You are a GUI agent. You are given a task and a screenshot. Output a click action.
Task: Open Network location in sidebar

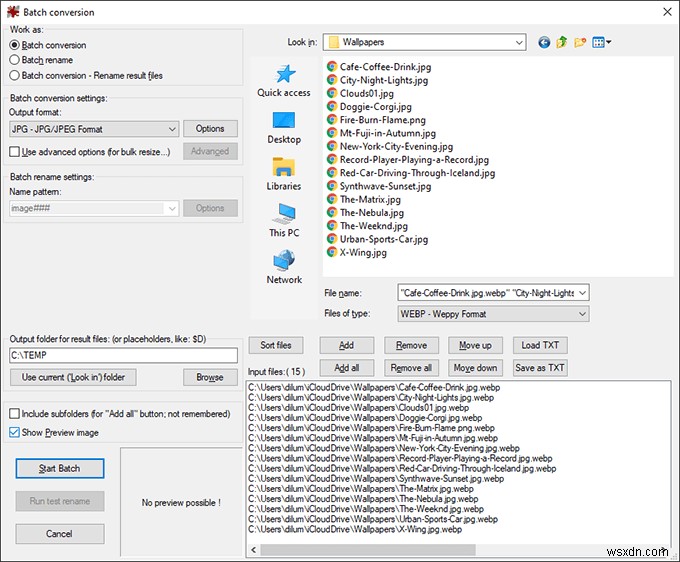284,268
